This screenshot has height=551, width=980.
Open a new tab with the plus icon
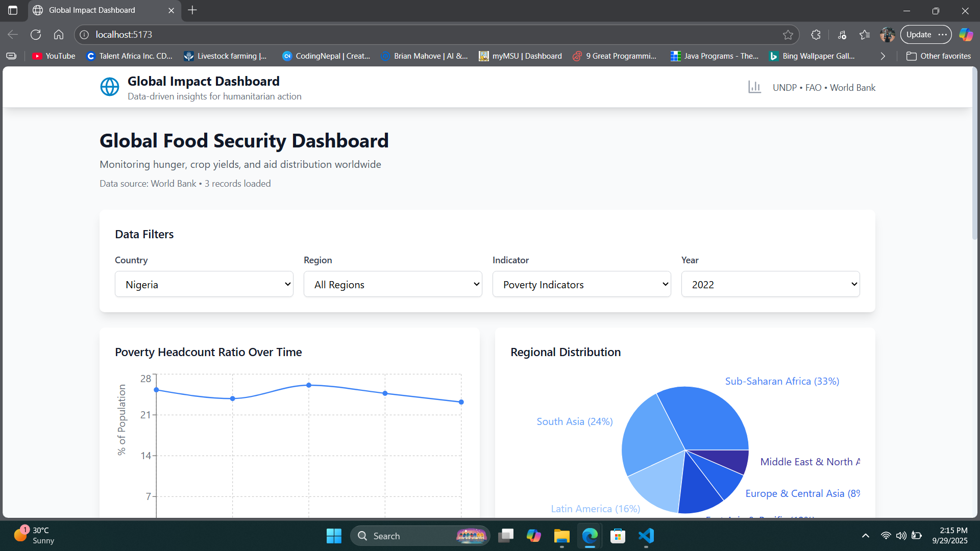click(192, 10)
